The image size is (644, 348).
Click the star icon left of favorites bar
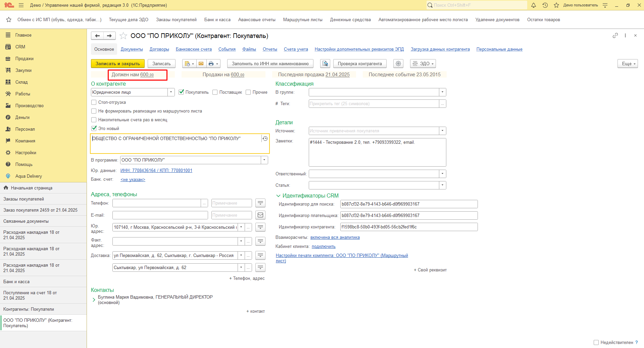(9, 19)
